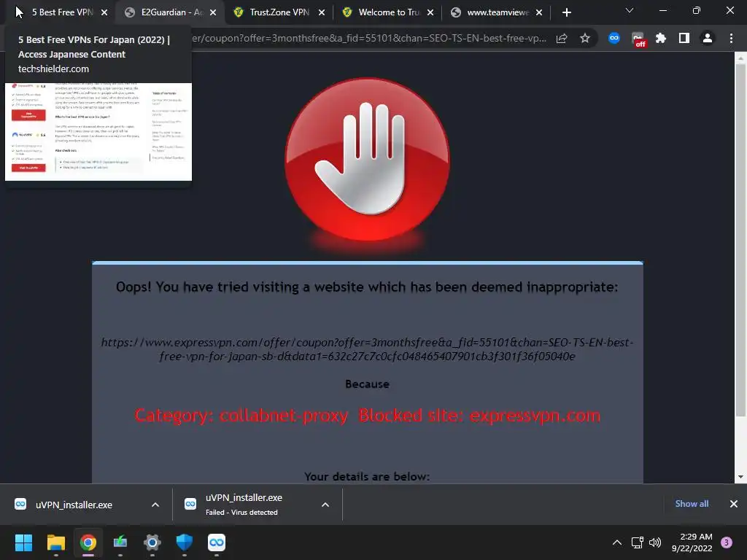
Task: Open the Windows Start menu
Action: [x=24, y=542]
